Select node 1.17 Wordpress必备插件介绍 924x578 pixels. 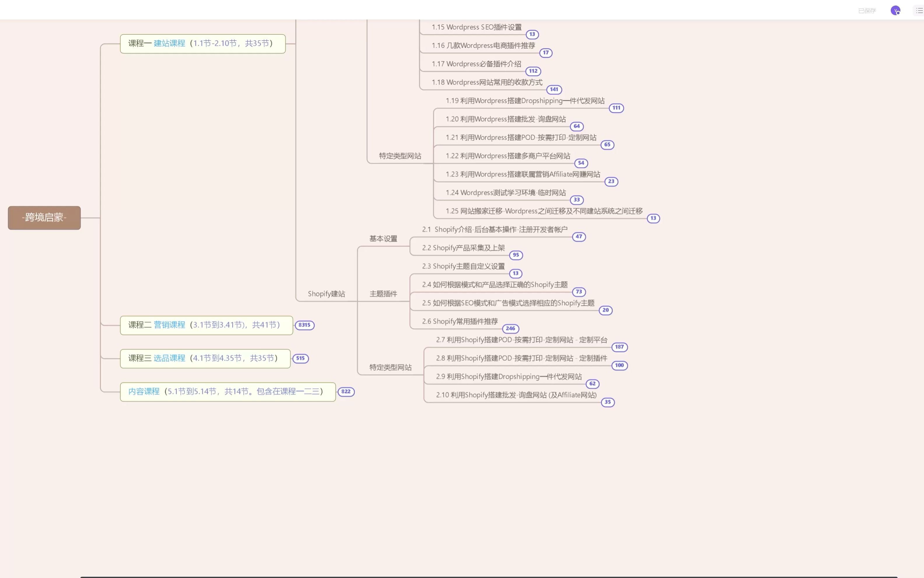pos(476,64)
